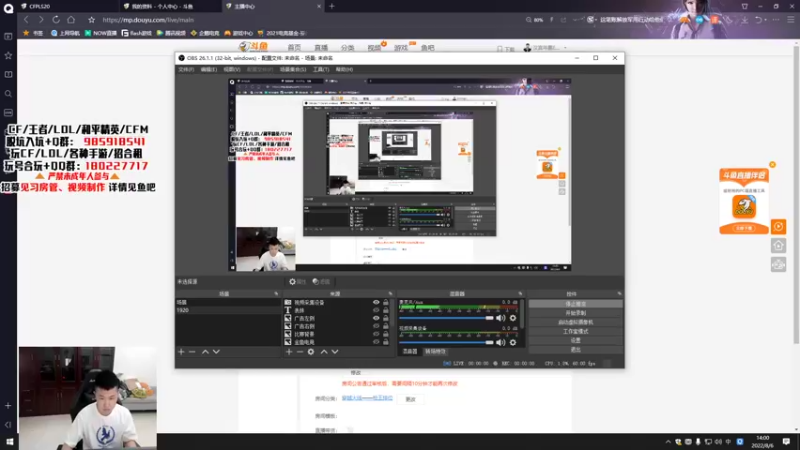The image size is (800, 450).
Task: Pop out the audio mixer dock icon
Action: pyautogui.click(x=520, y=294)
